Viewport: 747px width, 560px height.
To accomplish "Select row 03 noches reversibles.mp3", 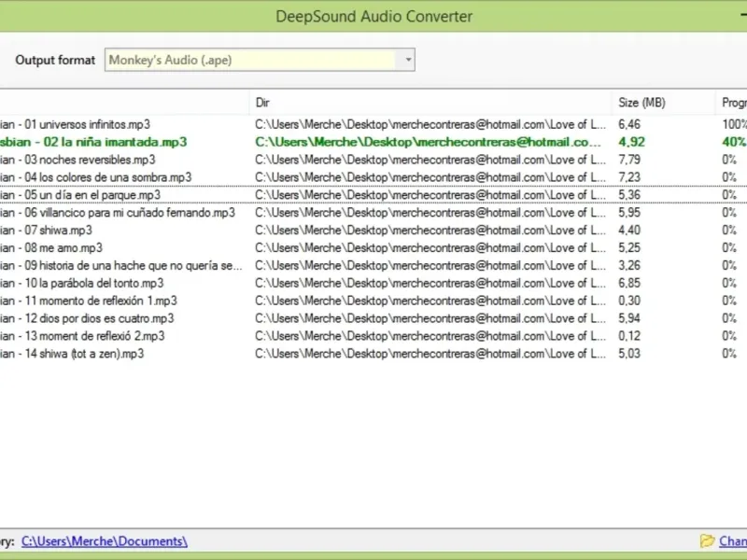I will coord(373,160).
